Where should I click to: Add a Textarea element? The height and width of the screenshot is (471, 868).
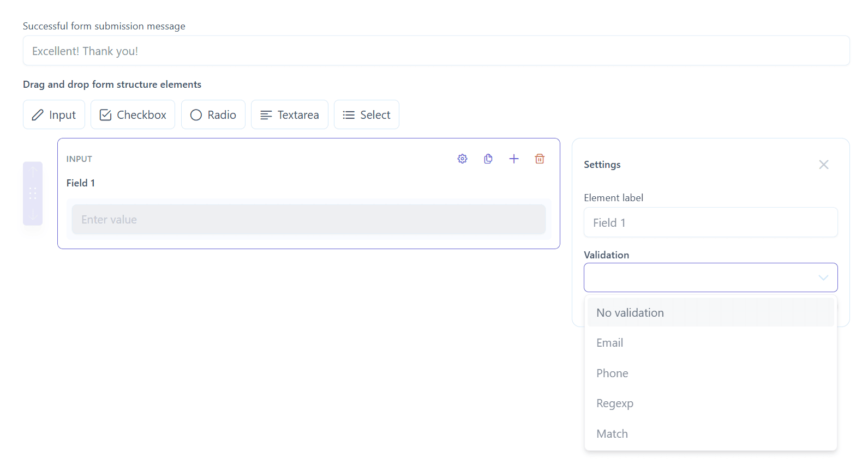pos(290,114)
